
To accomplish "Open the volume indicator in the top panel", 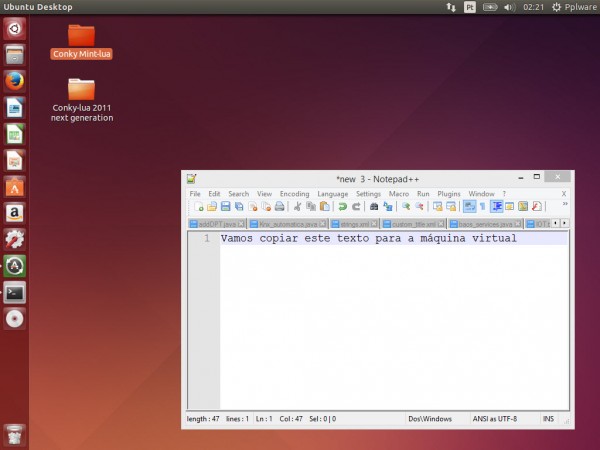I will pyautogui.click(x=509, y=7).
